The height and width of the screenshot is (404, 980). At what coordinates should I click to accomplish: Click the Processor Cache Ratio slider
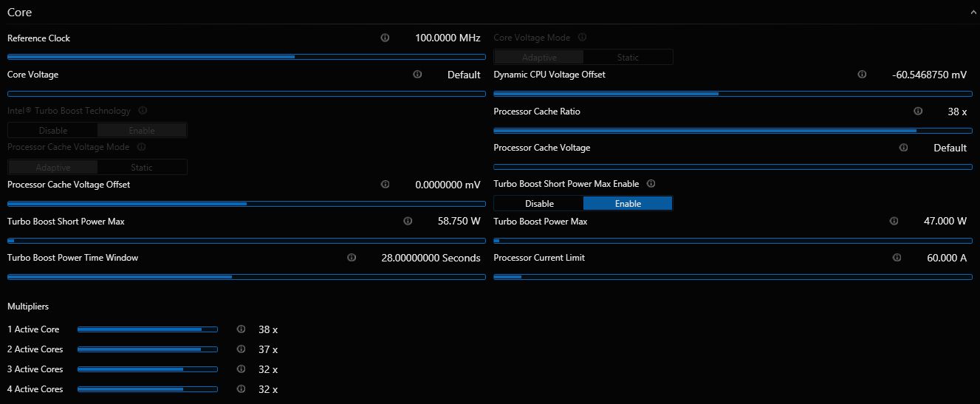point(733,131)
